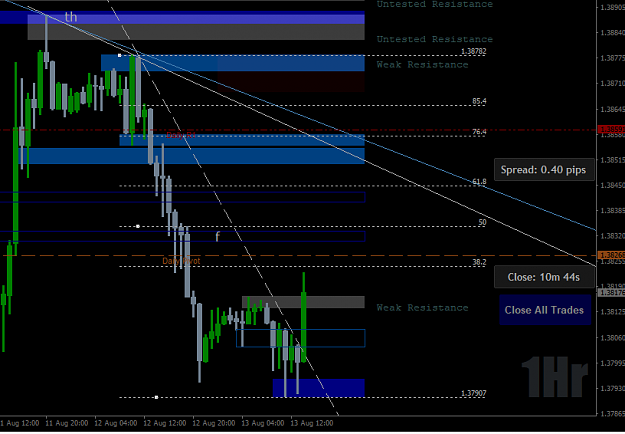Image resolution: width=625 pixels, height=434 pixels.
Task: Click the 11 Aug 20:00 time axis label
Action: tap(65, 423)
